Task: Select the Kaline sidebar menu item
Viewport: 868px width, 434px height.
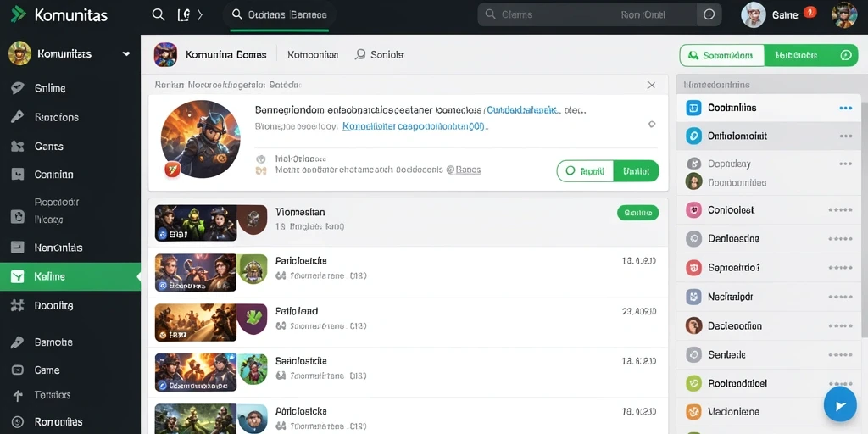Action: [70, 276]
